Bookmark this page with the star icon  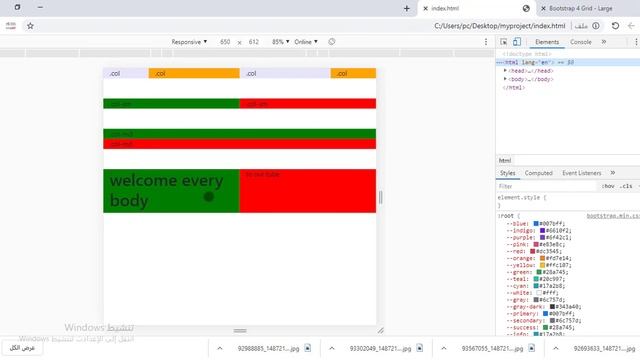tap(30, 26)
